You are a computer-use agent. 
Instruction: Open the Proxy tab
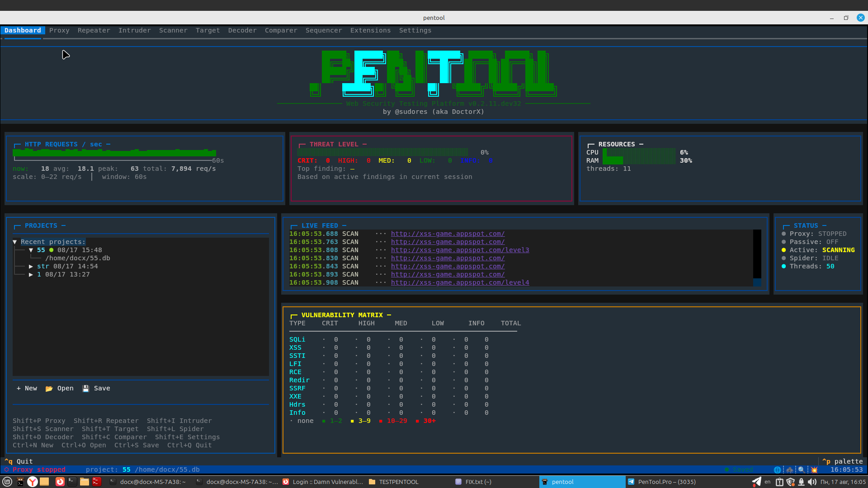coord(59,30)
